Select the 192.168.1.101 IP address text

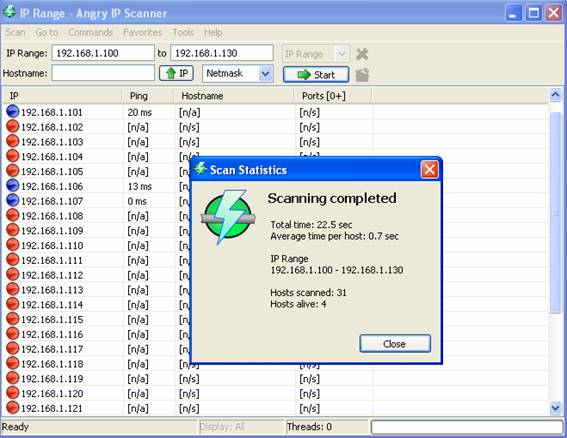(52, 112)
